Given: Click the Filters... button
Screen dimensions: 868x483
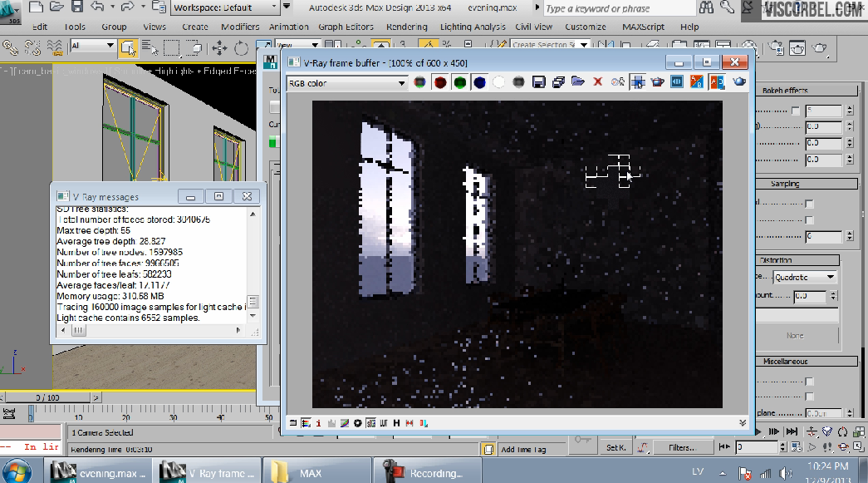Looking at the screenshot, I should (x=681, y=447).
